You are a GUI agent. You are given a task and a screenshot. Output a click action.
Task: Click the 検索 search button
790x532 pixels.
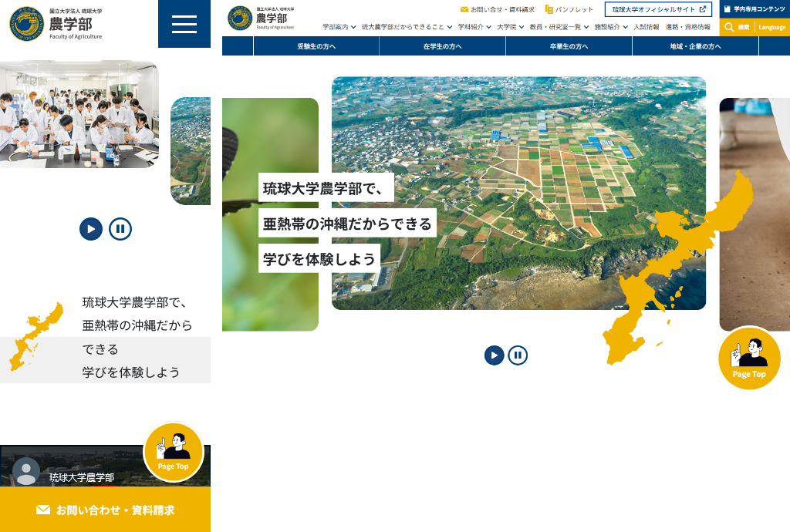point(737,27)
